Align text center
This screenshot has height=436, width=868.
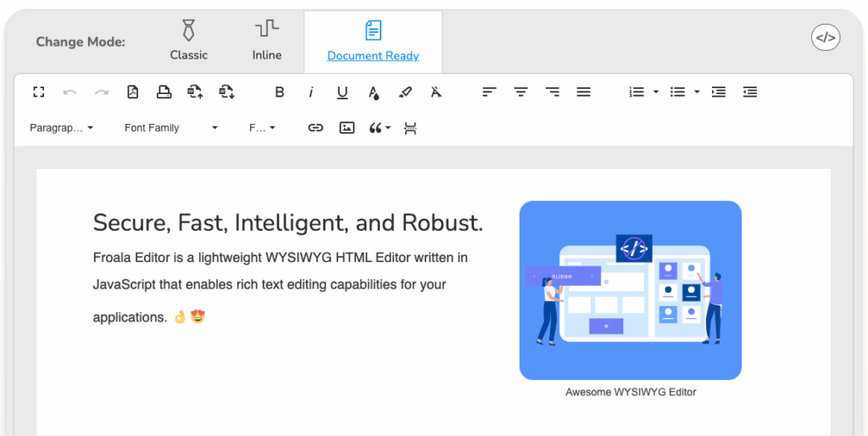coord(520,92)
